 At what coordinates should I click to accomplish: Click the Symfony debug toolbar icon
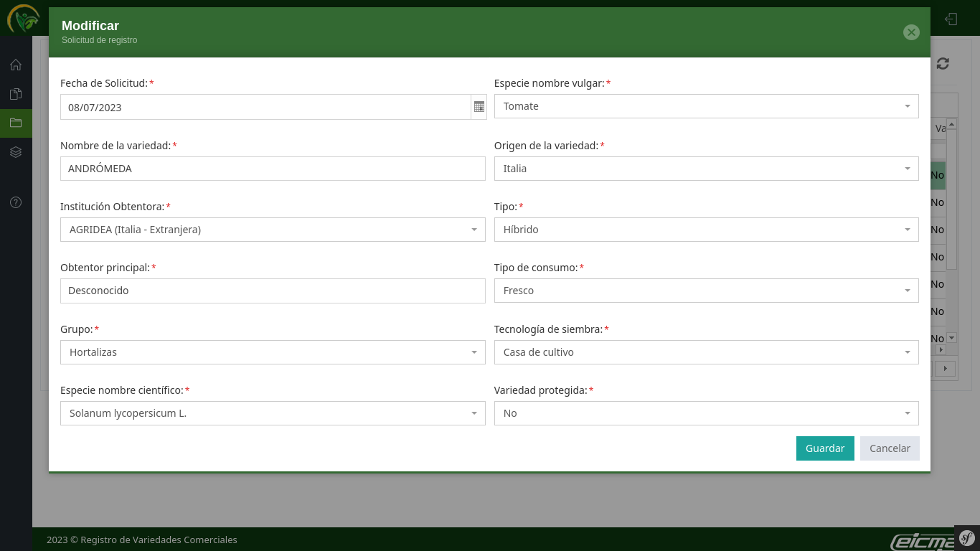coord(966,537)
